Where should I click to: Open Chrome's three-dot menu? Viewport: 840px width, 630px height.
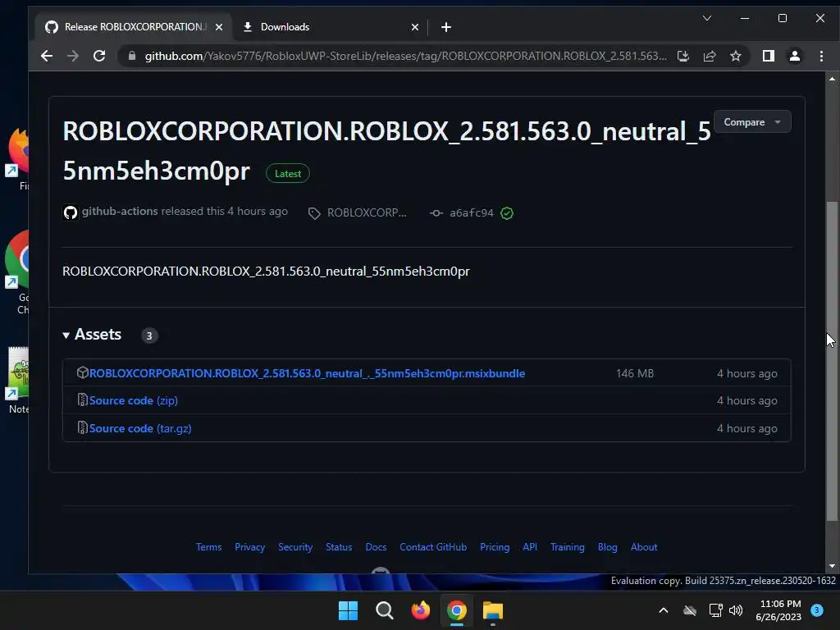[x=821, y=56]
